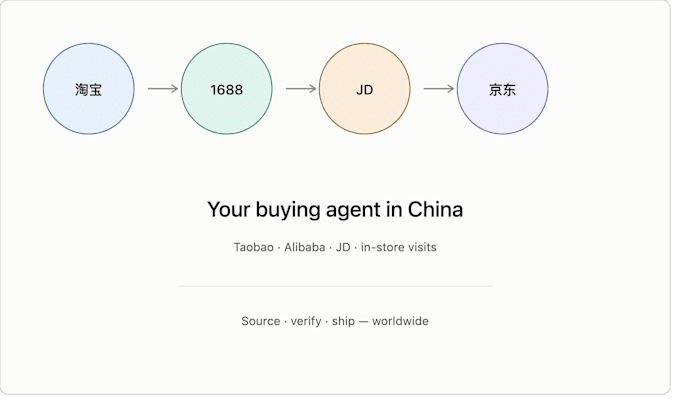This screenshot has height=404, width=680.
Task: Click the word "Source" in the tagline
Action: point(261,321)
